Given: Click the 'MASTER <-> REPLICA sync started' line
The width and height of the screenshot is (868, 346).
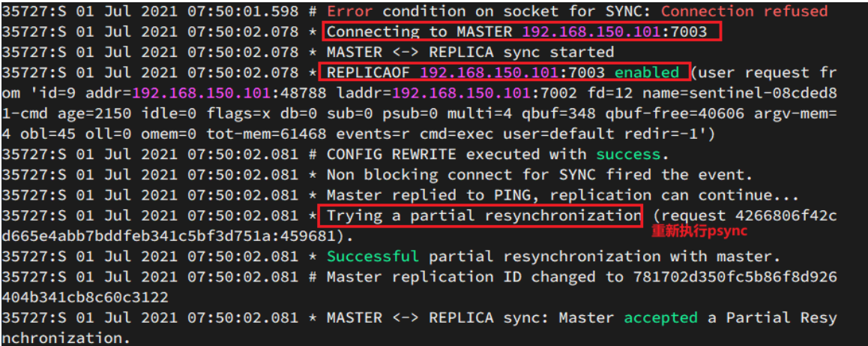Looking at the screenshot, I should coord(470,52).
